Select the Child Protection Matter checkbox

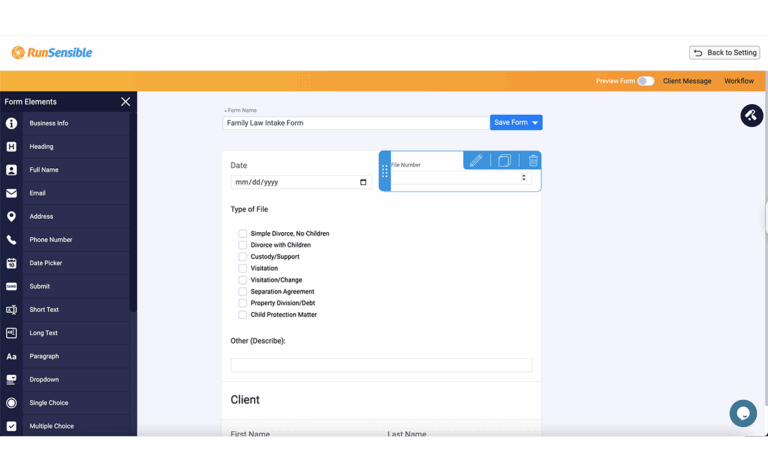(242, 315)
